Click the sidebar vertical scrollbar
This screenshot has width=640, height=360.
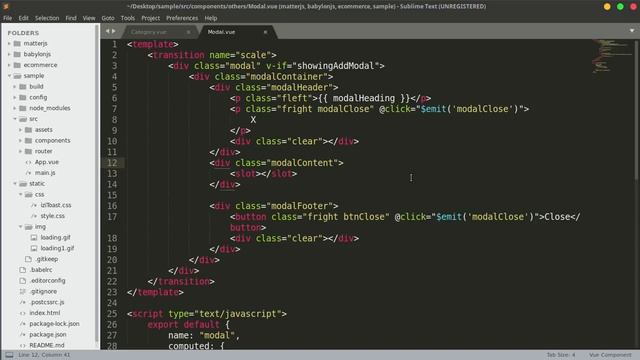coord(97,184)
